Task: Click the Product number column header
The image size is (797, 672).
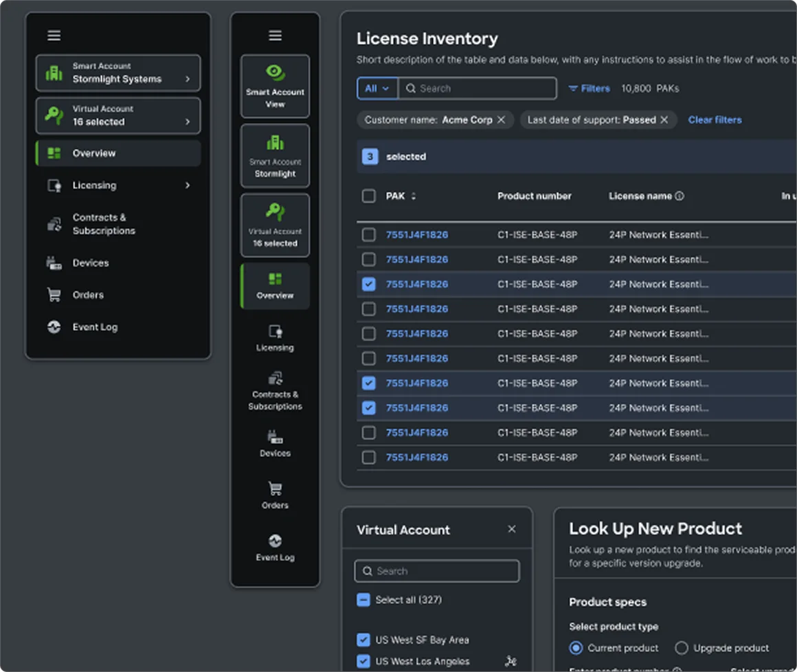Action: tap(535, 197)
